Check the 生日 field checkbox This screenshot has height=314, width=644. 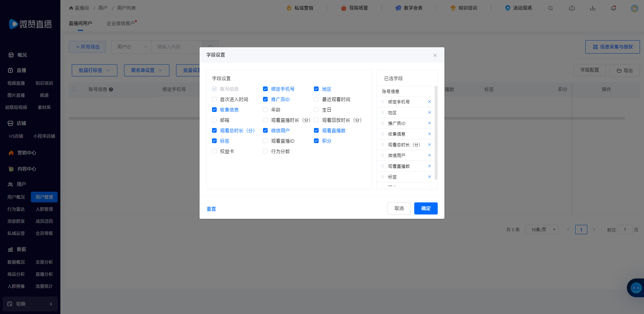coord(316,110)
